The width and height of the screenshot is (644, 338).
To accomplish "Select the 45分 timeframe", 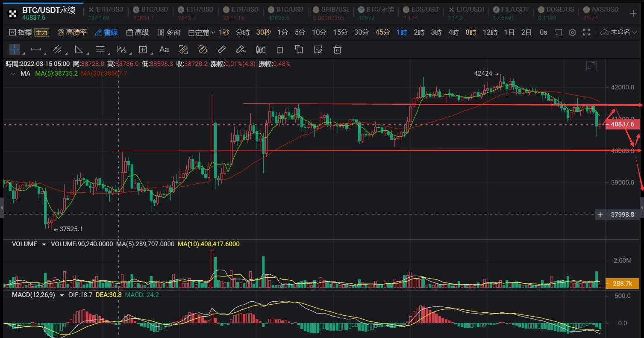I will [x=382, y=32].
